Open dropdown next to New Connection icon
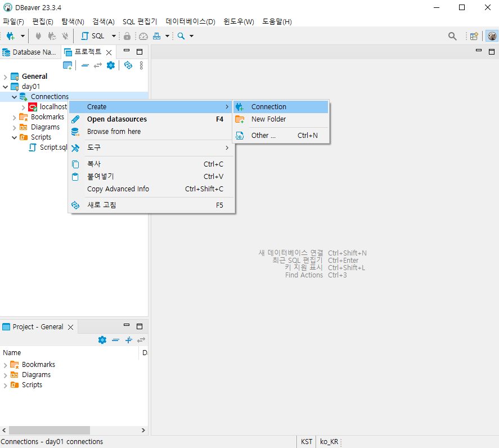The width and height of the screenshot is (499, 448). (23, 36)
